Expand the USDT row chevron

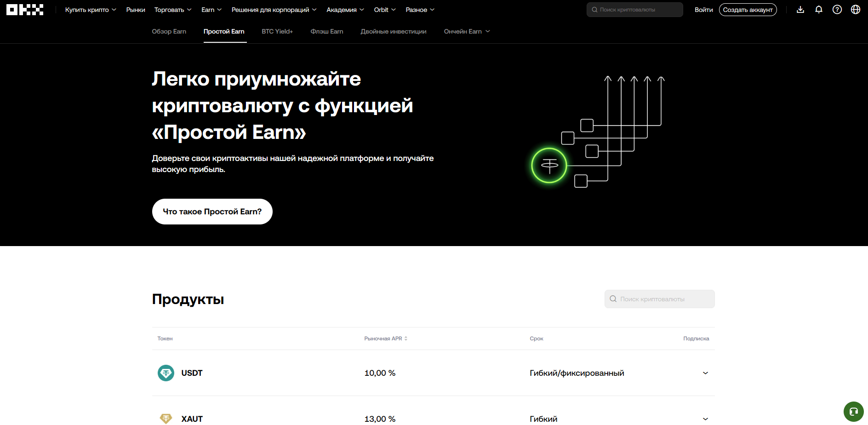(x=705, y=373)
